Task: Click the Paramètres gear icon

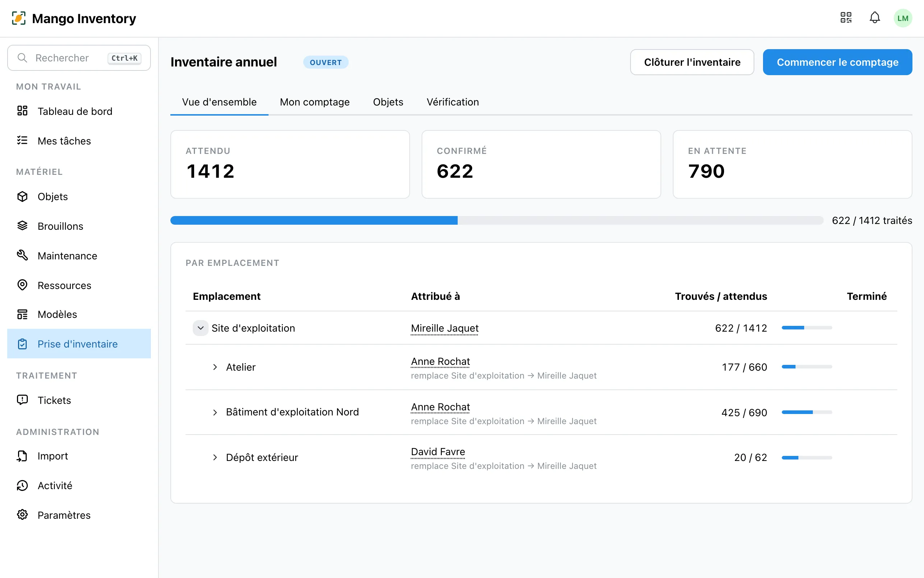Action: 22,515
